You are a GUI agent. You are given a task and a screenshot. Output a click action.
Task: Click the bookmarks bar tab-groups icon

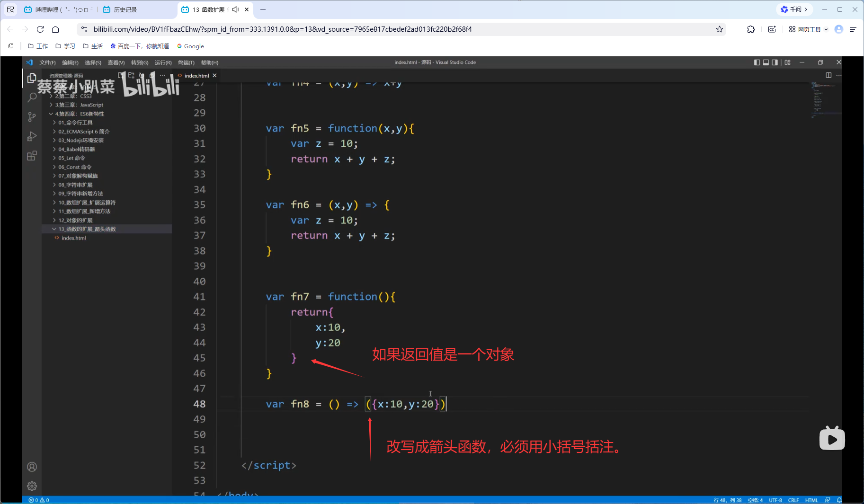[11, 46]
